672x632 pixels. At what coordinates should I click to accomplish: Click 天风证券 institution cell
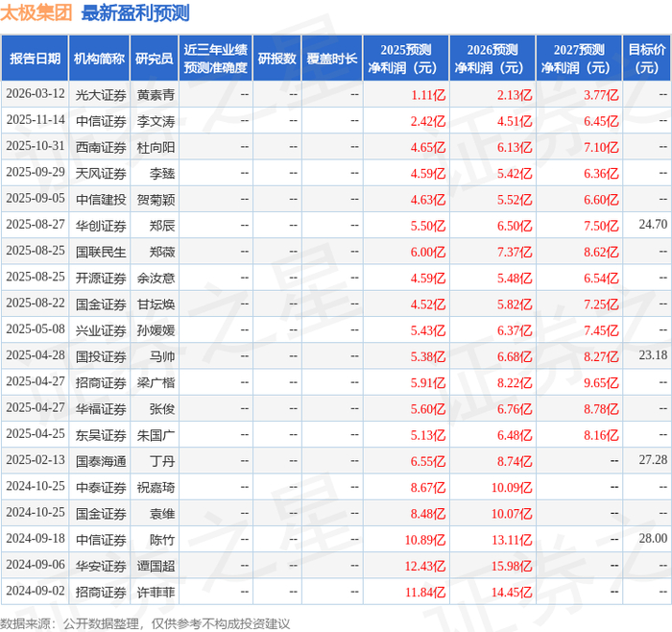[101, 174]
